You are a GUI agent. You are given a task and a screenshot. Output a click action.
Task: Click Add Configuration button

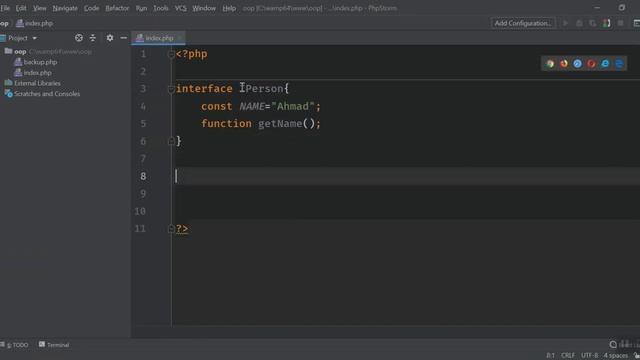pos(523,23)
